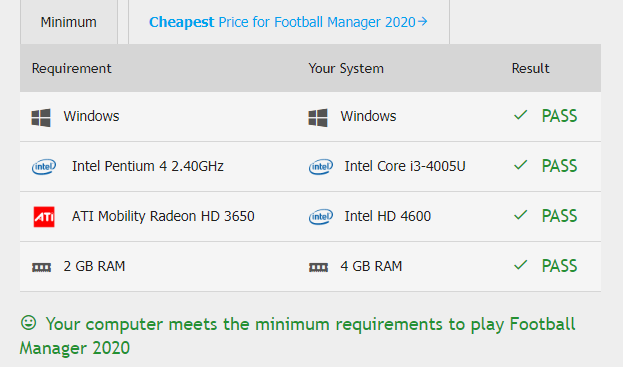
Task: Click the Intel logo beside Pentium 4 2.40GHz
Action: [x=44, y=167]
